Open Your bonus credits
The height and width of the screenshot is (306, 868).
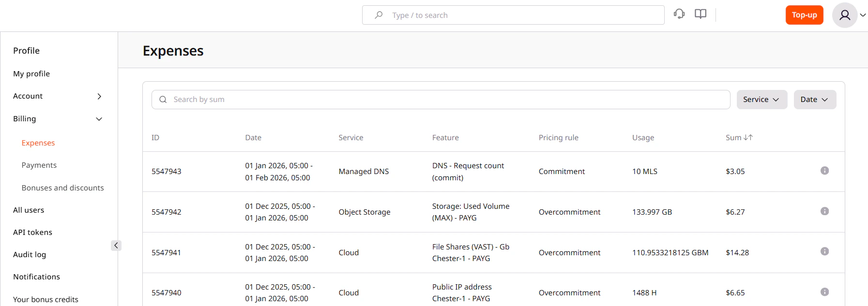pyautogui.click(x=46, y=299)
